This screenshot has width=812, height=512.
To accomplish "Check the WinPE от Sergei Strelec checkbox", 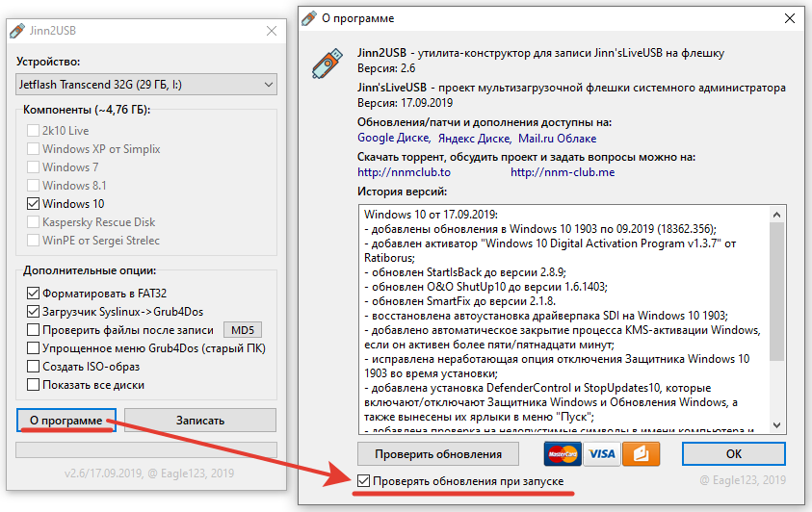I will pyautogui.click(x=33, y=241).
